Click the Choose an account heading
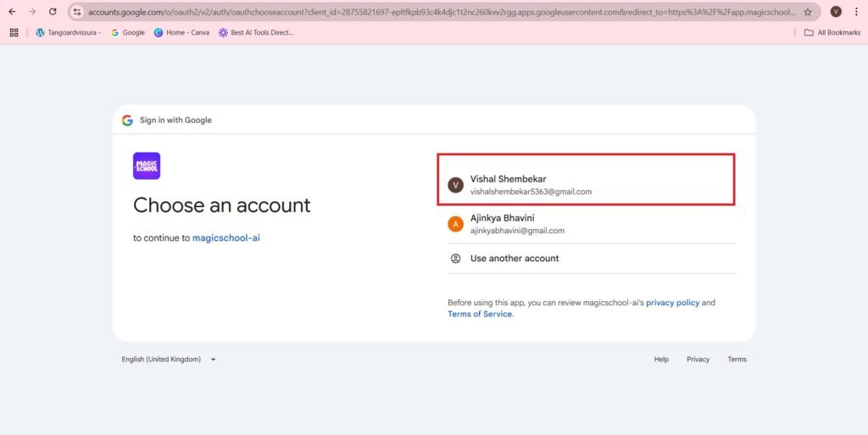Image resolution: width=868 pixels, height=435 pixels. pyautogui.click(x=221, y=205)
